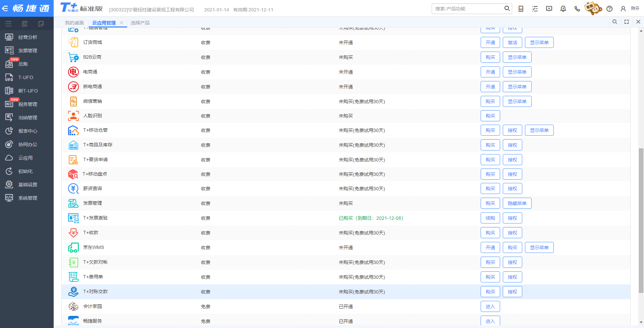Click the T+费用单 app name
Viewport: 644px width, 328px height.
coord(93,277)
